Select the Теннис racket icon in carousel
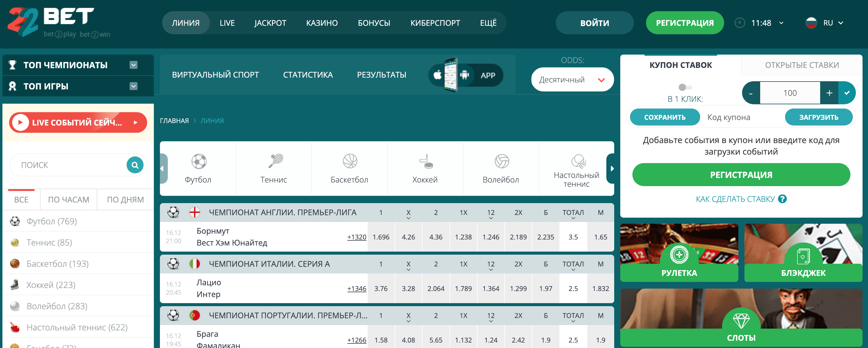 pos(275,161)
